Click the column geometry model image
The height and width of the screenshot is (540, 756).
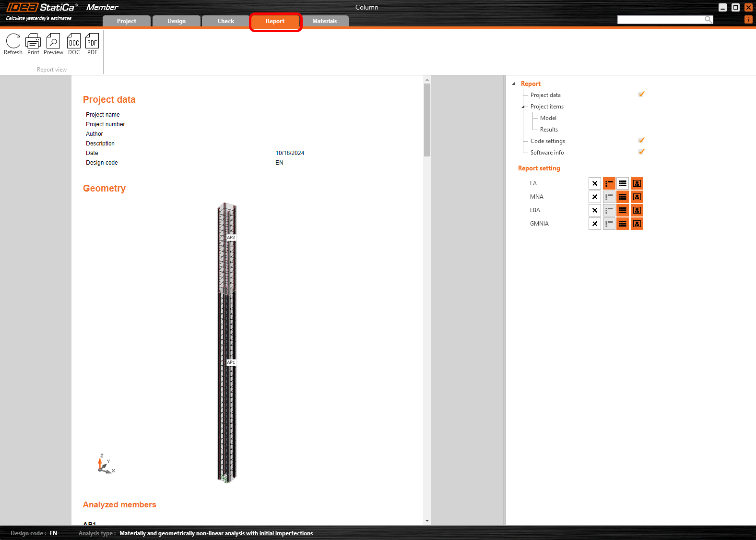pos(227,343)
